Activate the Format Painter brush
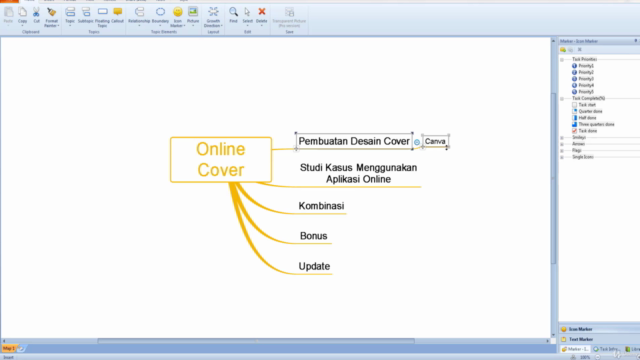The width and height of the screenshot is (640, 360). pos(51,12)
